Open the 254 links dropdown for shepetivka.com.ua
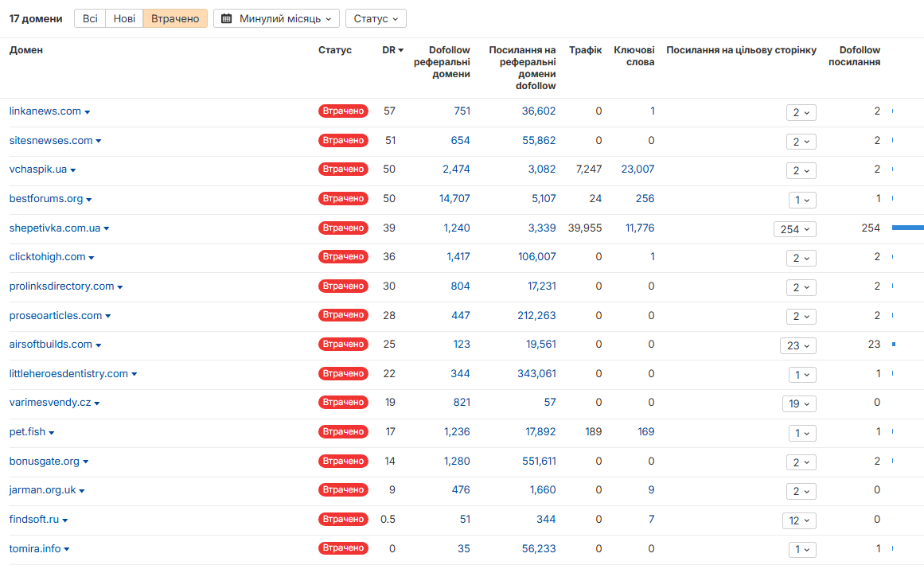The height and width of the screenshot is (565, 924). coord(794,229)
